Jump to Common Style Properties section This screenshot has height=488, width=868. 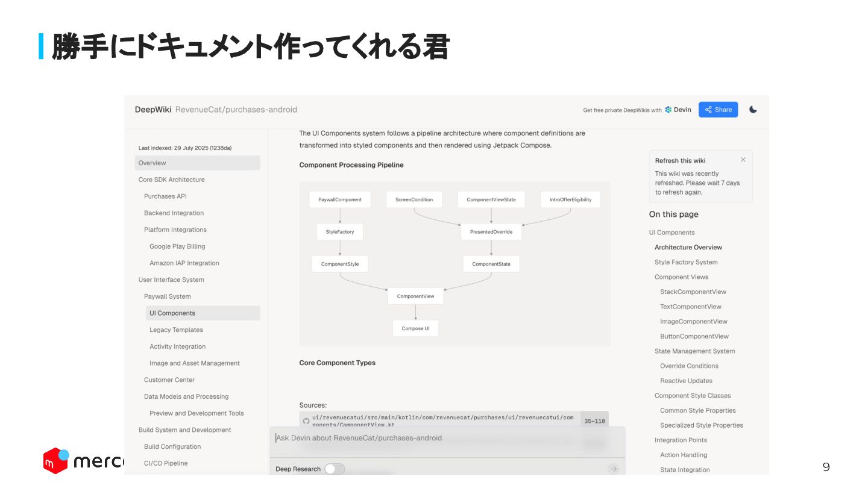pos(697,411)
